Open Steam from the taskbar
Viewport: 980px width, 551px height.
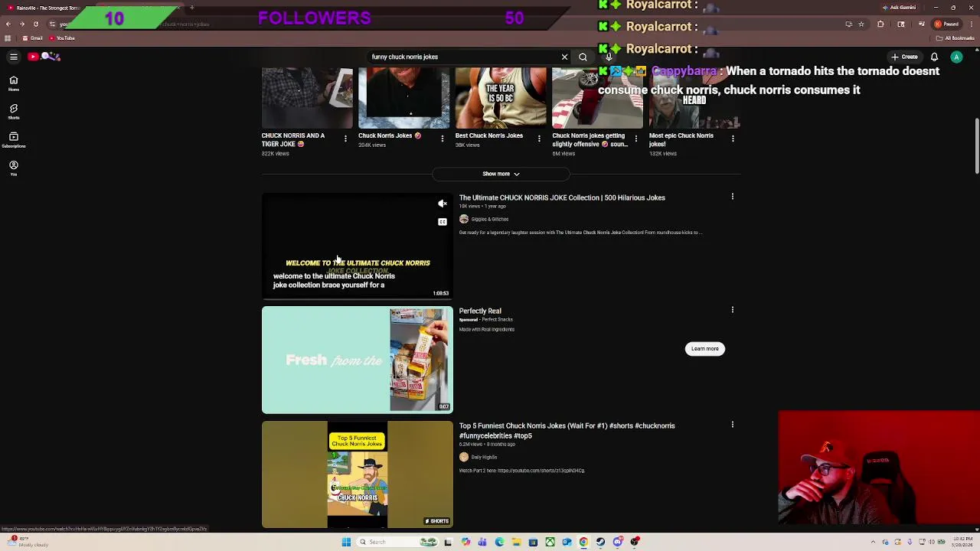600,542
